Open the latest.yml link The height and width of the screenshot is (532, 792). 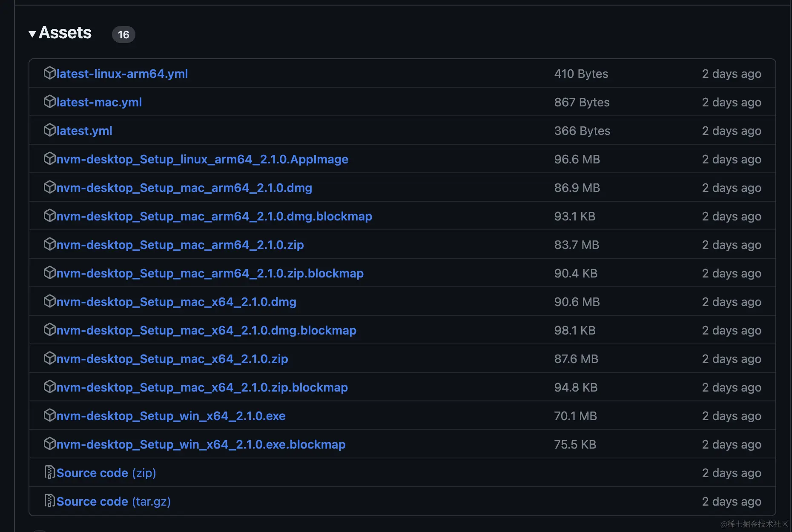click(x=84, y=131)
